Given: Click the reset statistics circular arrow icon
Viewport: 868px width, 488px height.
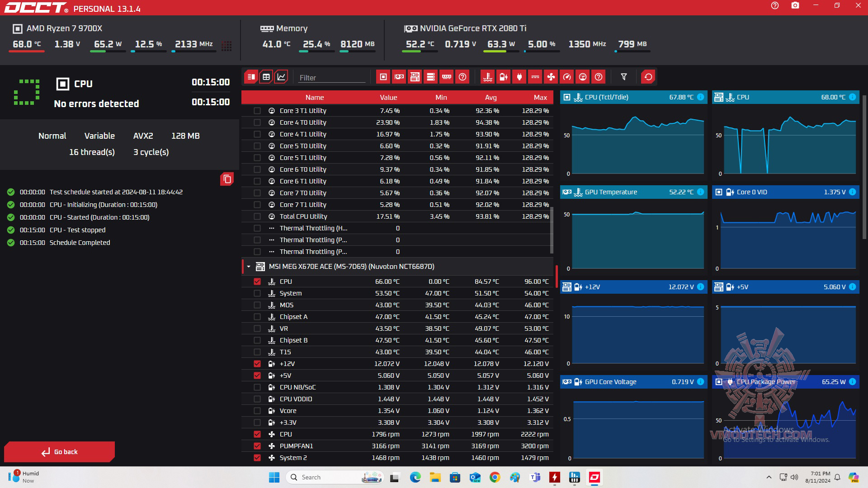Looking at the screenshot, I should [x=648, y=77].
